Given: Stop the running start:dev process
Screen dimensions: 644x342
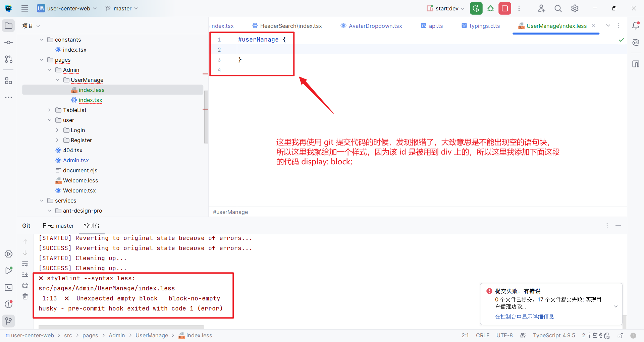Looking at the screenshot, I should click(x=504, y=8).
